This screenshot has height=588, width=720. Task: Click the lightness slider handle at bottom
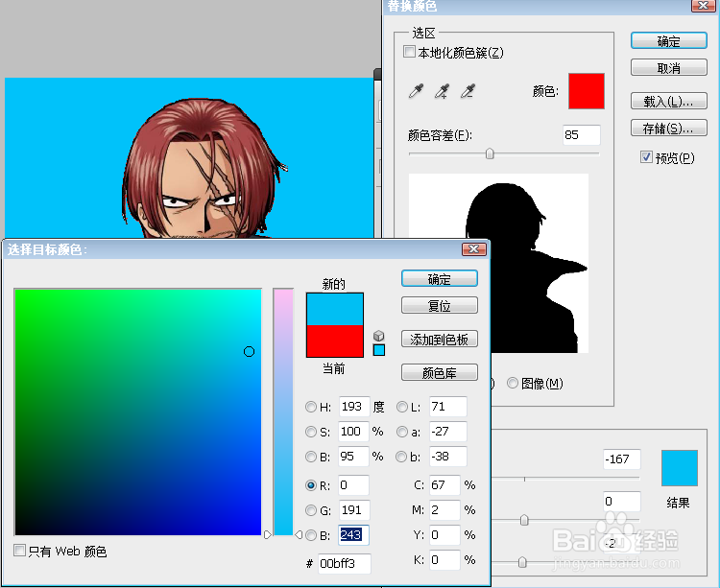click(x=522, y=562)
